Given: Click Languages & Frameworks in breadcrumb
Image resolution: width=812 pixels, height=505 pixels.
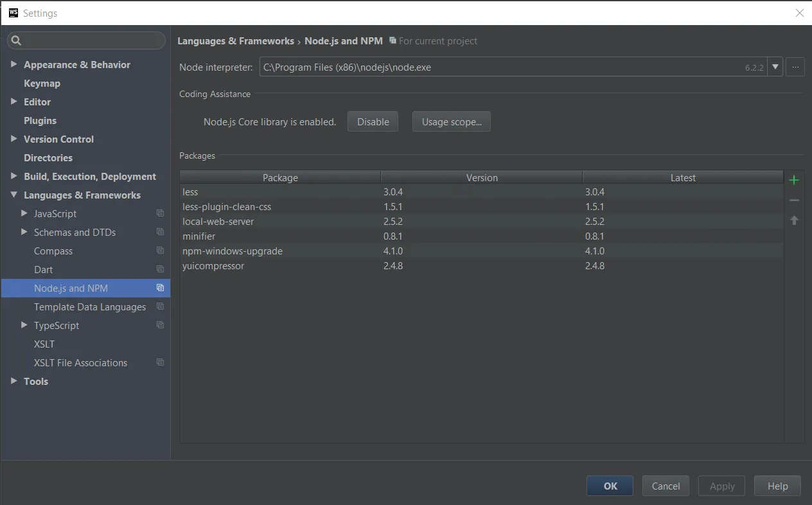Looking at the screenshot, I should (236, 40).
